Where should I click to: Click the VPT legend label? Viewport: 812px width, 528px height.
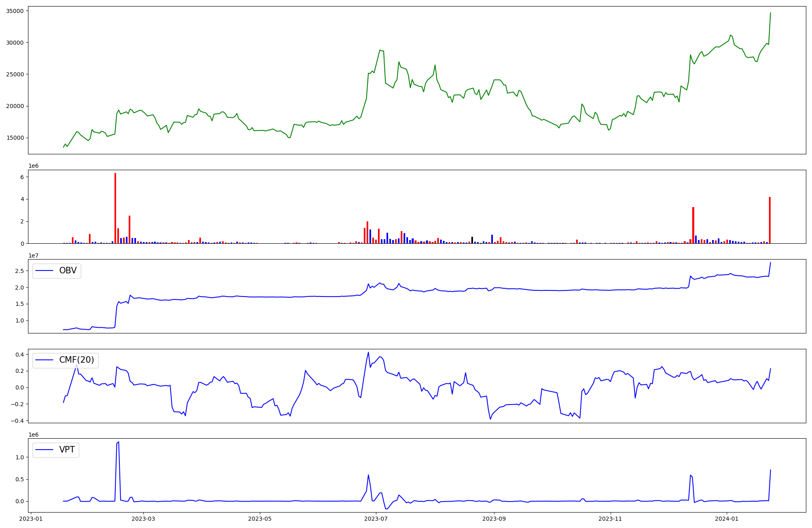67,450
